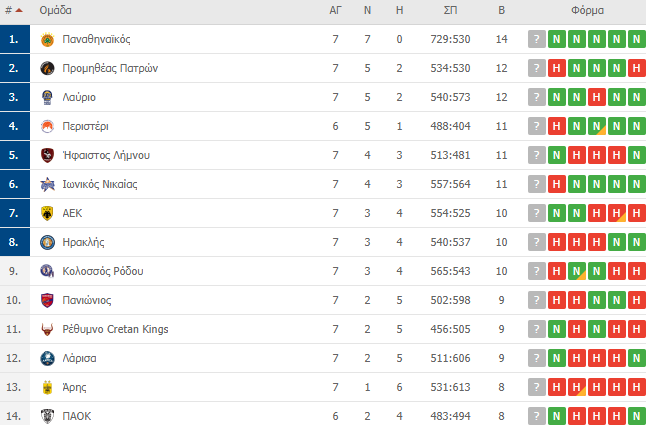Click Λάρισα first green Ν form badge

click(x=557, y=358)
